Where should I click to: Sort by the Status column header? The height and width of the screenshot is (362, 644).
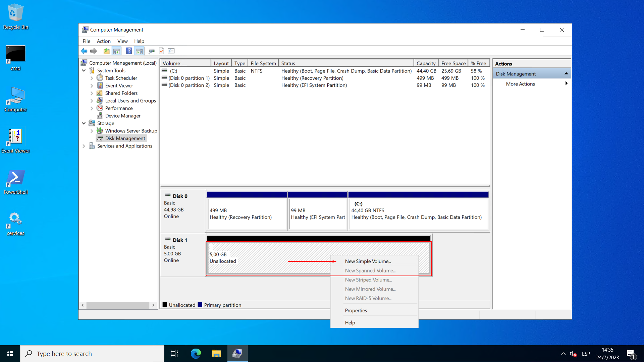pyautogui.click(x=346, y=63)
